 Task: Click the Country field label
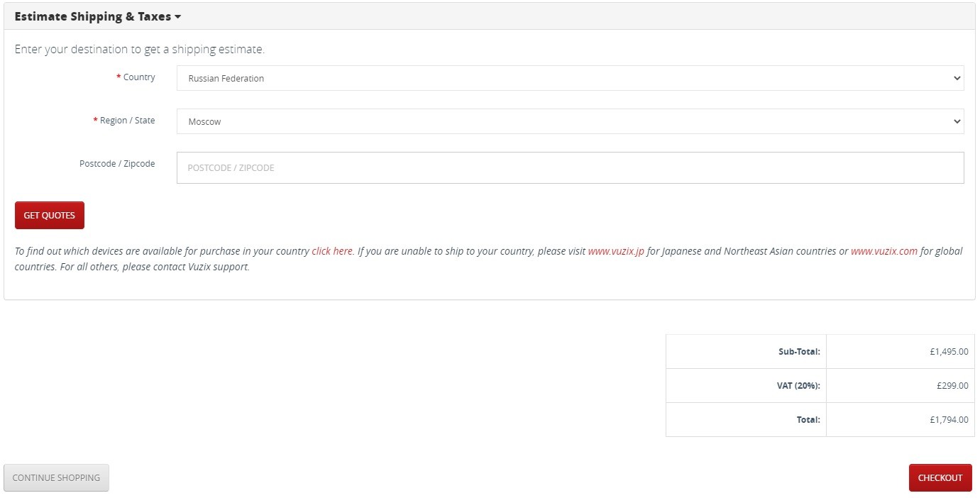tap(138, 77)
